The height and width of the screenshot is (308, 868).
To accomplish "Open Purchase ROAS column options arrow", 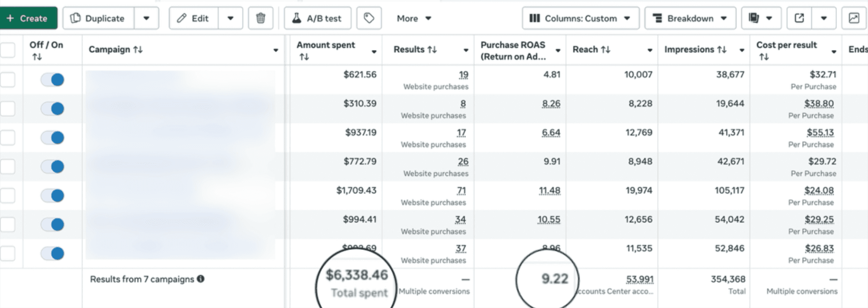I will (558, 50).
